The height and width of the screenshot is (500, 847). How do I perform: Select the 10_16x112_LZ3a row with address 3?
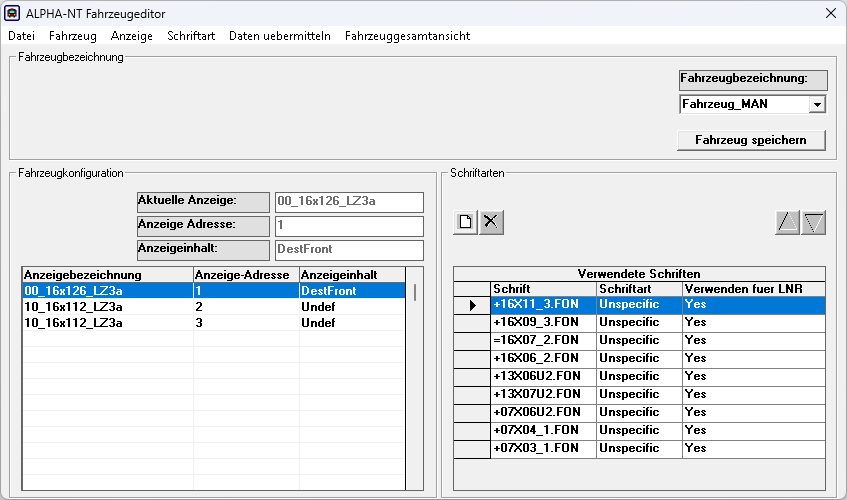point(214,323)
